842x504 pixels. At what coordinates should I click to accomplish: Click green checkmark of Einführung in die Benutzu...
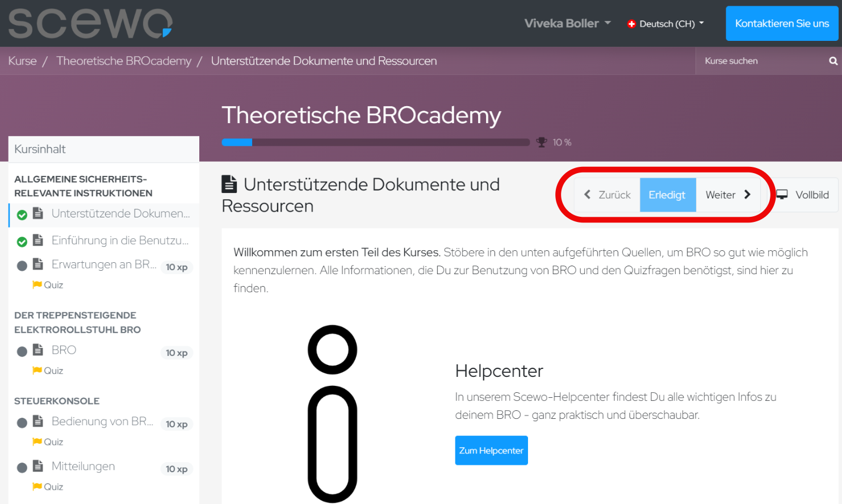22,242
